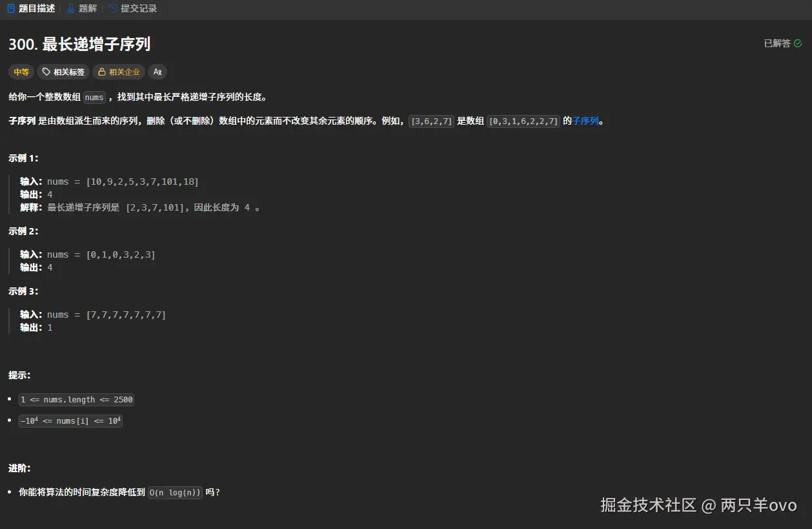Click the 题目描述 document icon
Image resolution: width=812 pixels, height=529 pixels.
(x=11, y=8)
